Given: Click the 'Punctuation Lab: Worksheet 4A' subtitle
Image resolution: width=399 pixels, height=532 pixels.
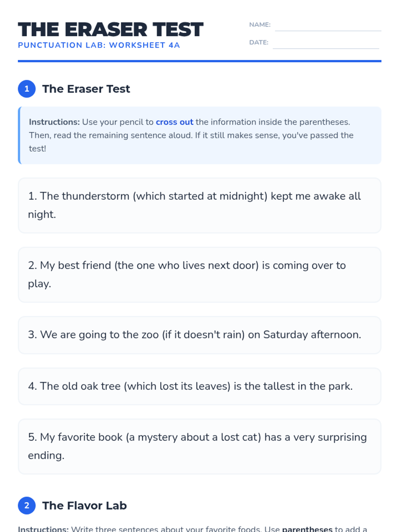Looking at the screenshot, I should pyautogui.click(x=99, y=45).
